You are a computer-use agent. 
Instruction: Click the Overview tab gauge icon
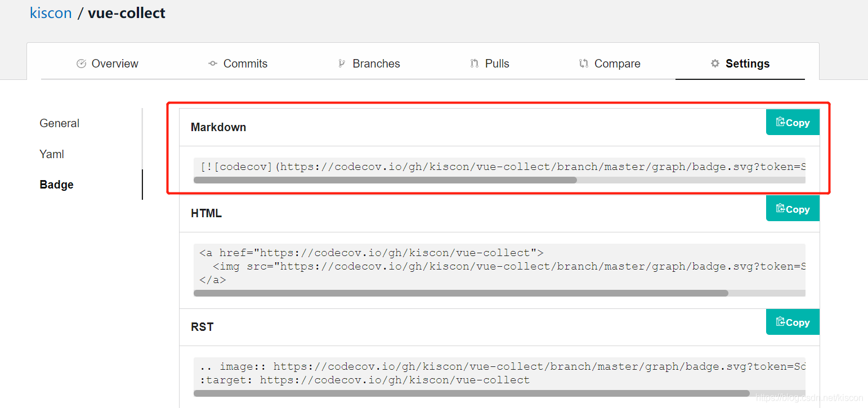[81, 64]
